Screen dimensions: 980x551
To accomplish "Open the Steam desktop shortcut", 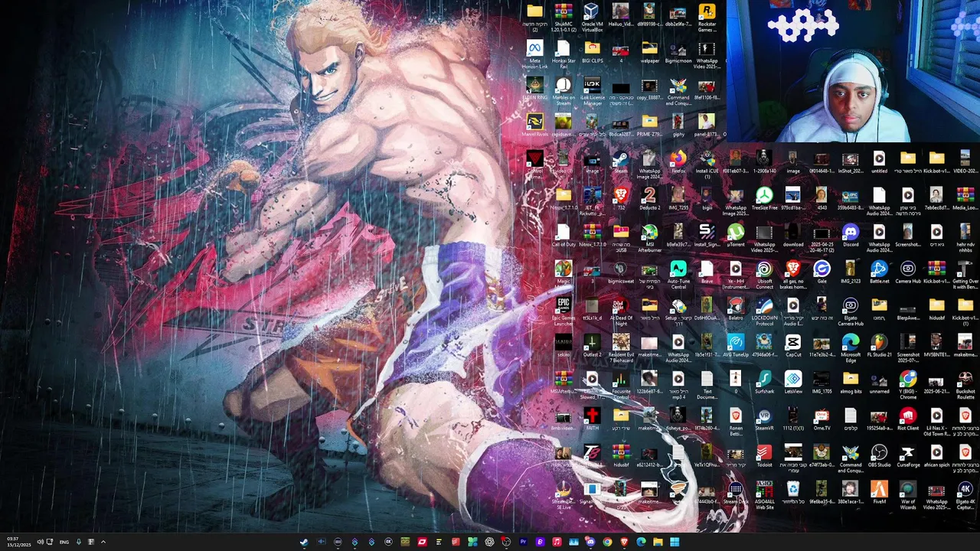I will pos(621,162).
